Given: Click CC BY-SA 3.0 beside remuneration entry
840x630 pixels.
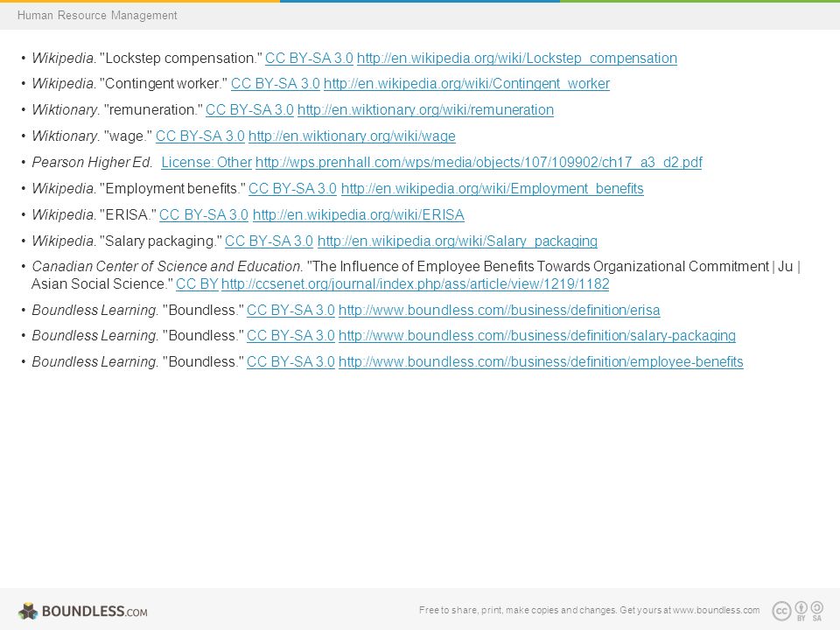Looking at the screenshot, I should click(249, 110).
